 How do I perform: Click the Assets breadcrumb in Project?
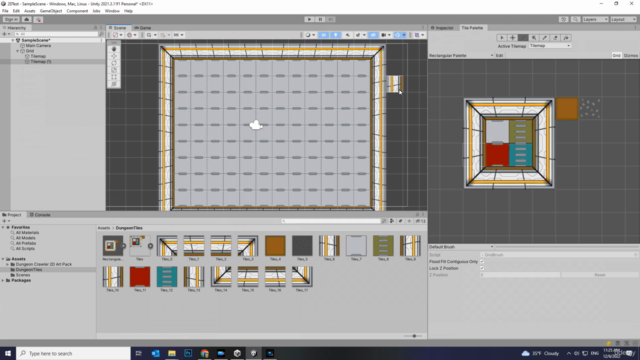(104, 228)
